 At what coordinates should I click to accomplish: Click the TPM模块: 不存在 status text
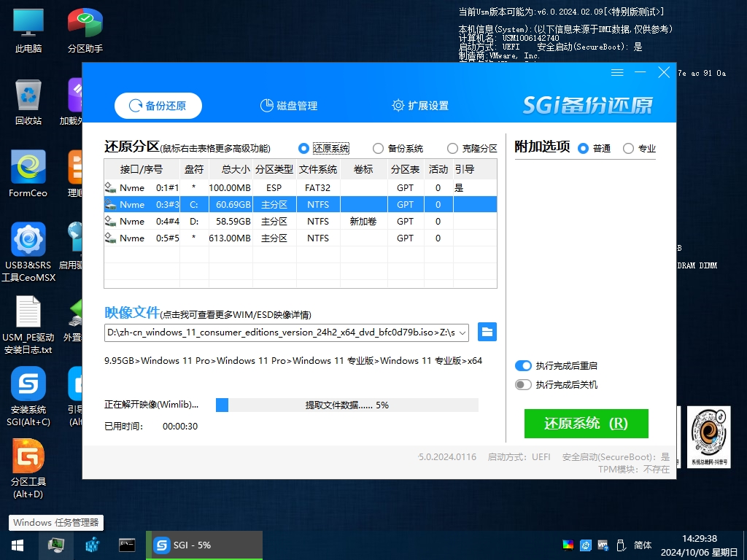coord(634,469)
